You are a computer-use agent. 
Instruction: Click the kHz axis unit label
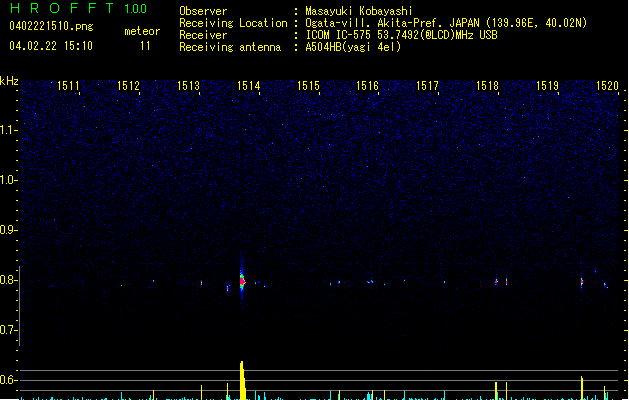9,81
